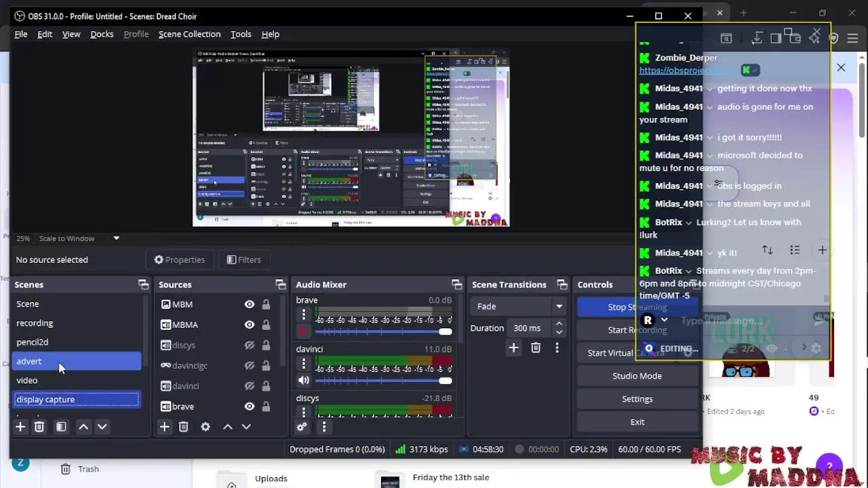This screenshot has height=488, width=868.
Task: Open the Edit menu
Action: point(45,34)
